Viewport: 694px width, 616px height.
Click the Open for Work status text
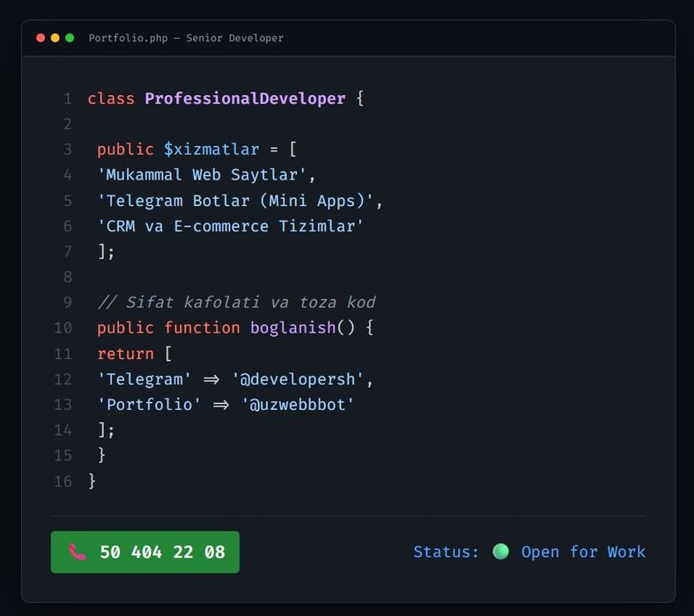coord(583,552)
